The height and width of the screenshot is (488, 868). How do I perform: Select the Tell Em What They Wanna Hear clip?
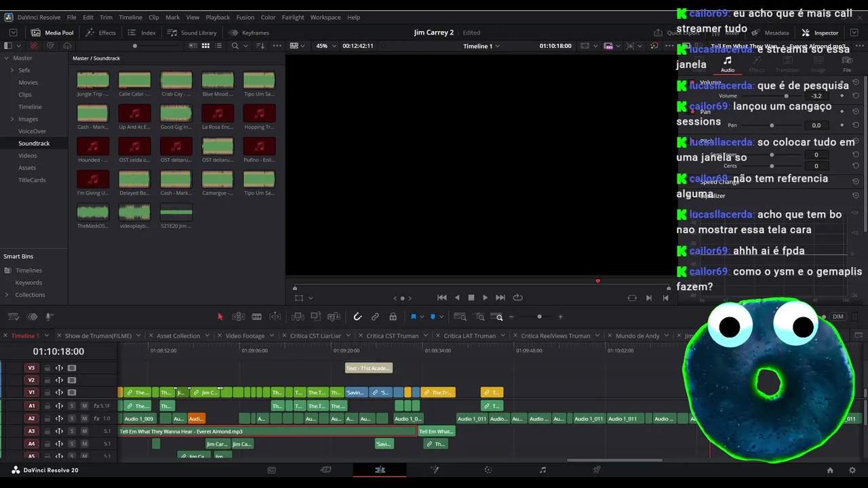(x=268, y=431)
